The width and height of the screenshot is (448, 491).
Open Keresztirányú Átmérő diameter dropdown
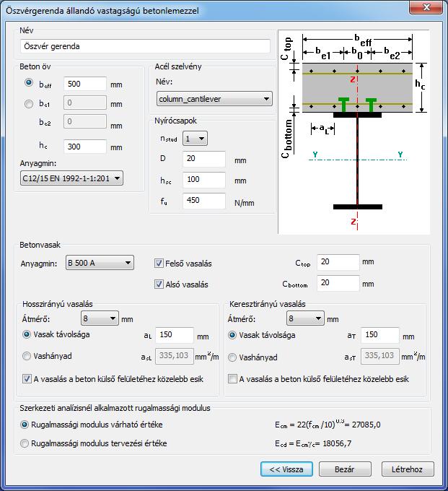pos(305,318)
